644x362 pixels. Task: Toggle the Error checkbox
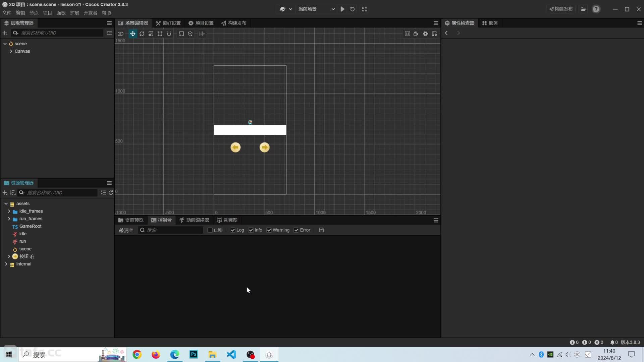[296, 230]
